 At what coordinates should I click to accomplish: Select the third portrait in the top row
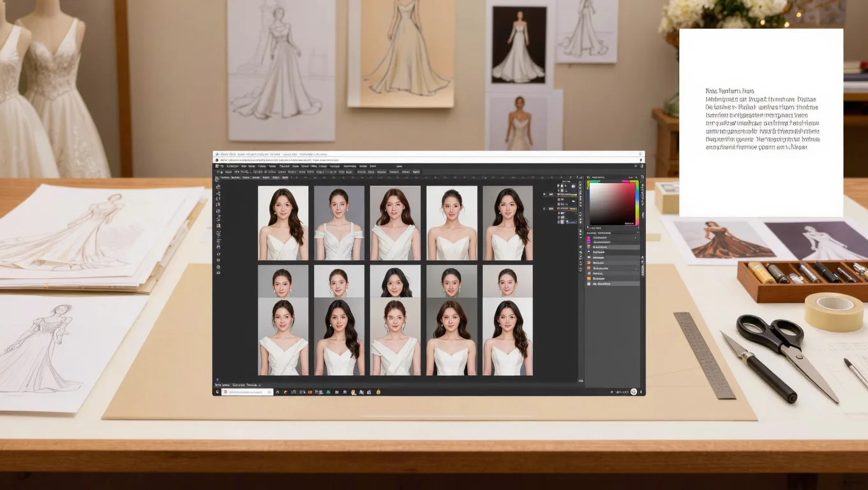[395, 223]
